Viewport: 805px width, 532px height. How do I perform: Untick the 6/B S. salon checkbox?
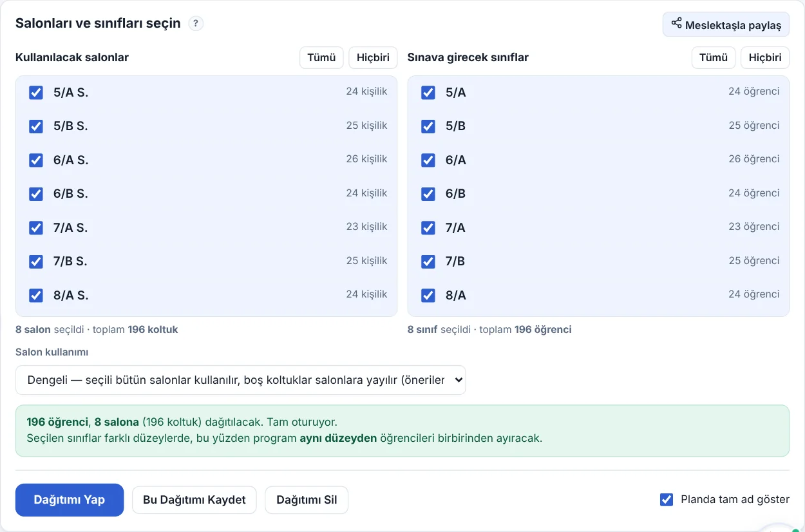pos(36,194)
